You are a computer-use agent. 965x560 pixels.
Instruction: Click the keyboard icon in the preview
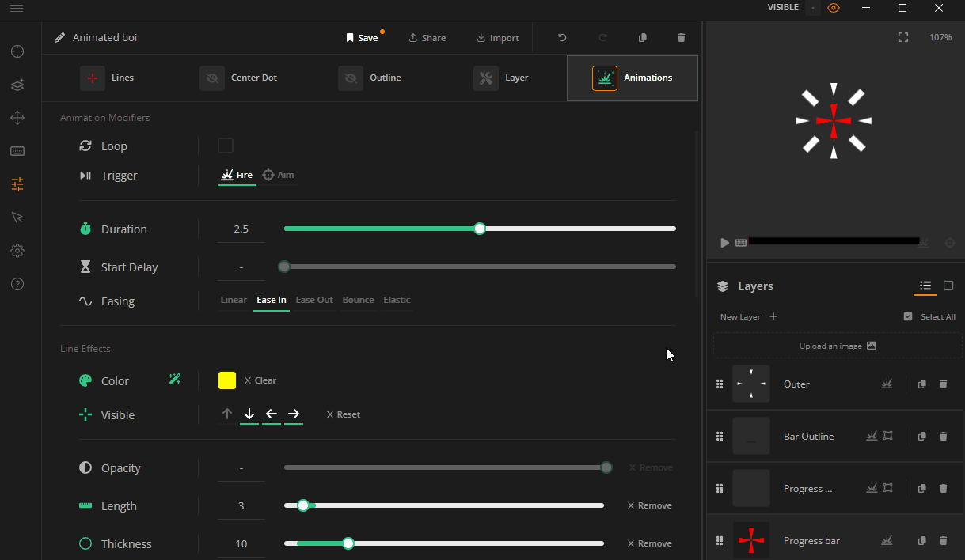tap(741, 243)
